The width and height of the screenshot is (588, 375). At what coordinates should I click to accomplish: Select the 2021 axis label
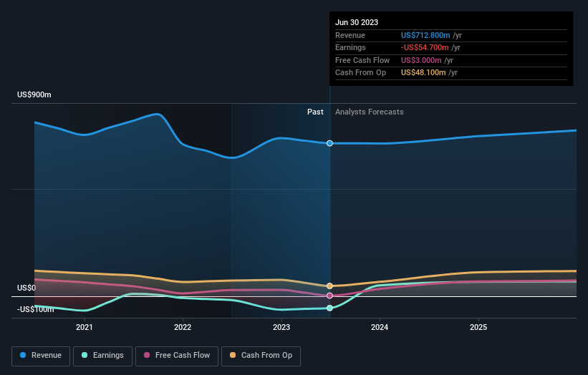(85, 327)
